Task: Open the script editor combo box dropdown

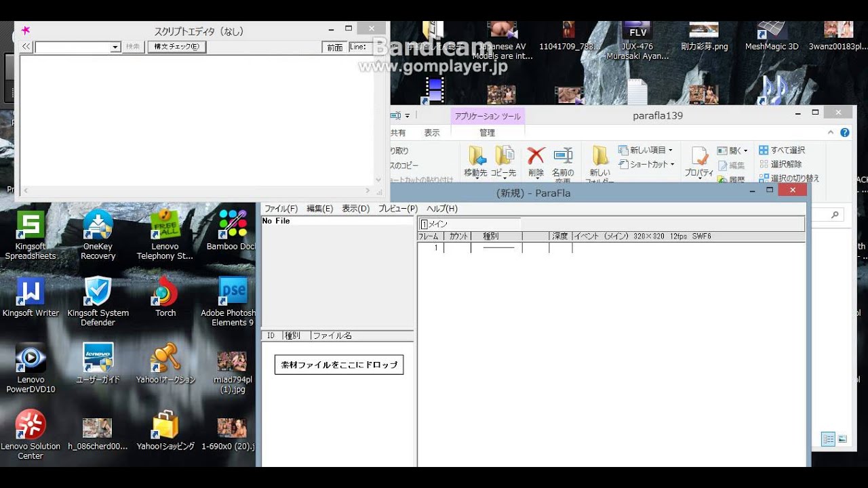Action: click(115, 47)
